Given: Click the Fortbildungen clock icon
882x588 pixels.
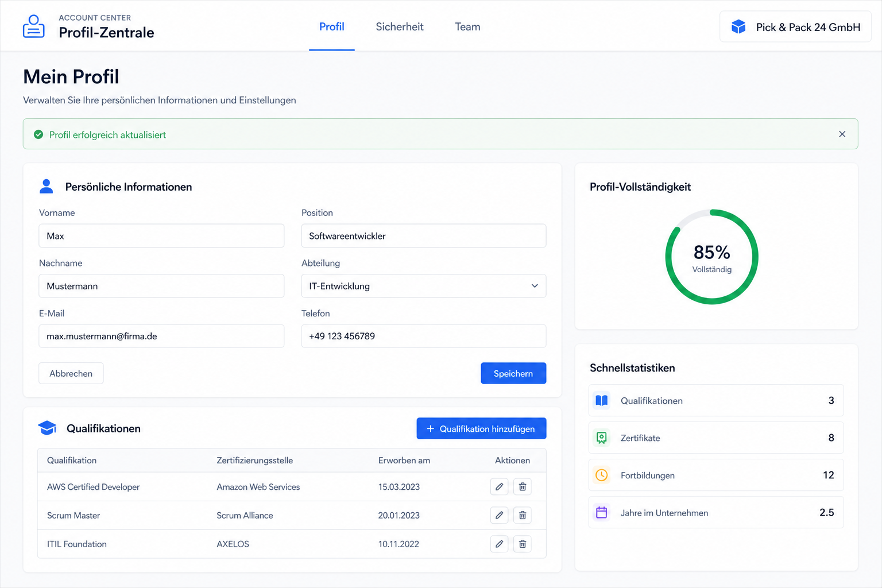Looking at the screenshot, I should (602, 475).
